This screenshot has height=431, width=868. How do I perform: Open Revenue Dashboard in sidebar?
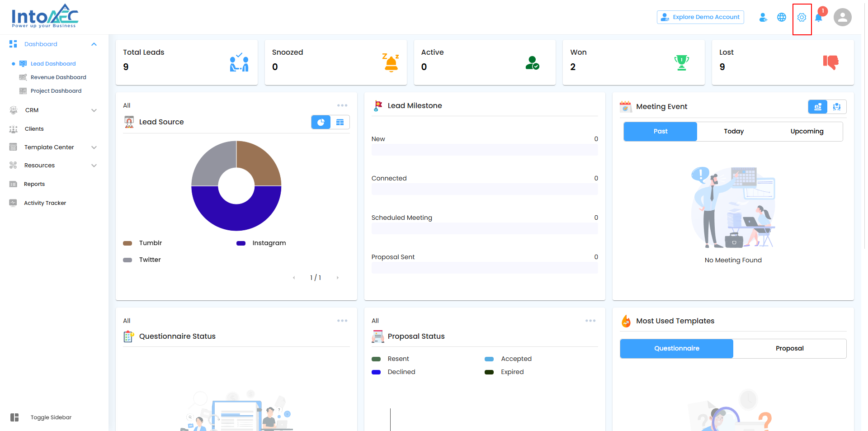click(x=58, y=77)
